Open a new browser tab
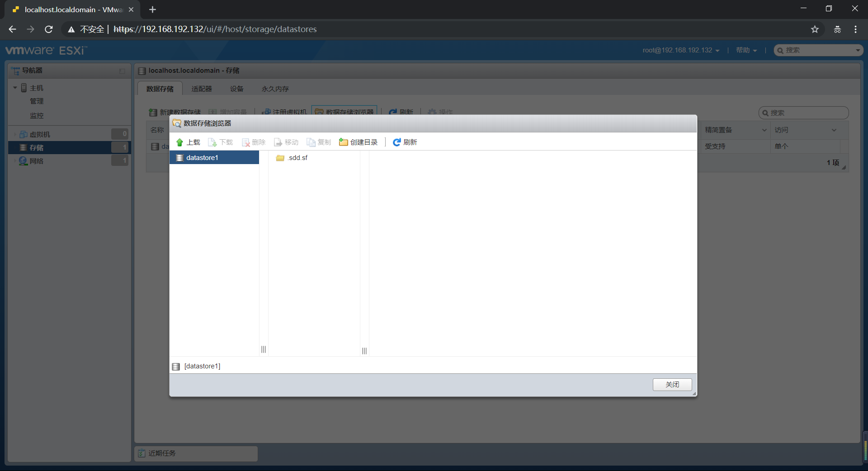 (x=152, y=9)
